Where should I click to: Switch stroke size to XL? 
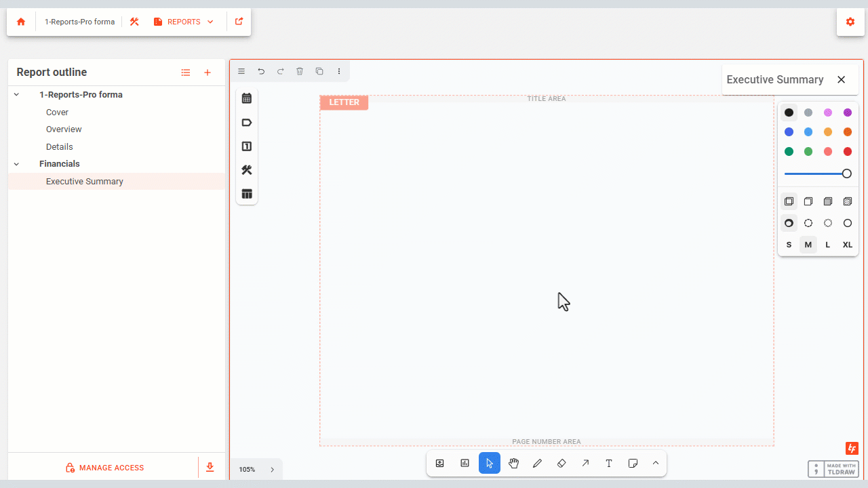pyautogui.click(x=847, y=245)
